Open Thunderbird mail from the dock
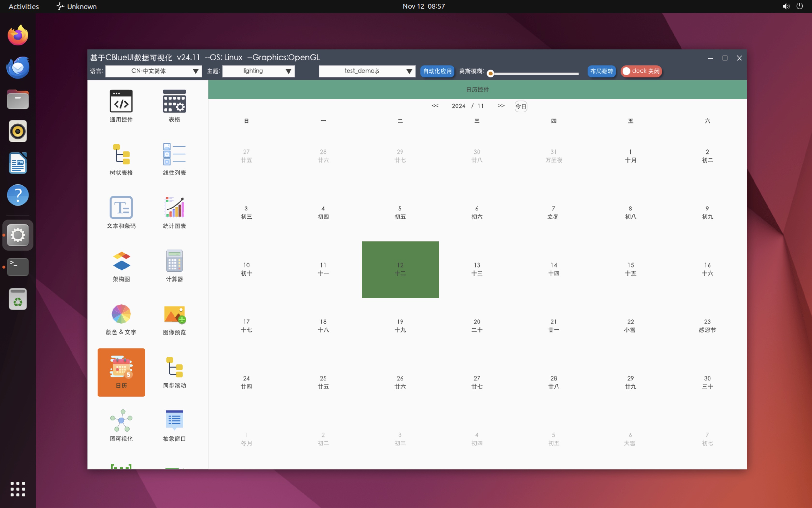Image resolution: width=812 pixels, height=508 pixels. (18, 67)
